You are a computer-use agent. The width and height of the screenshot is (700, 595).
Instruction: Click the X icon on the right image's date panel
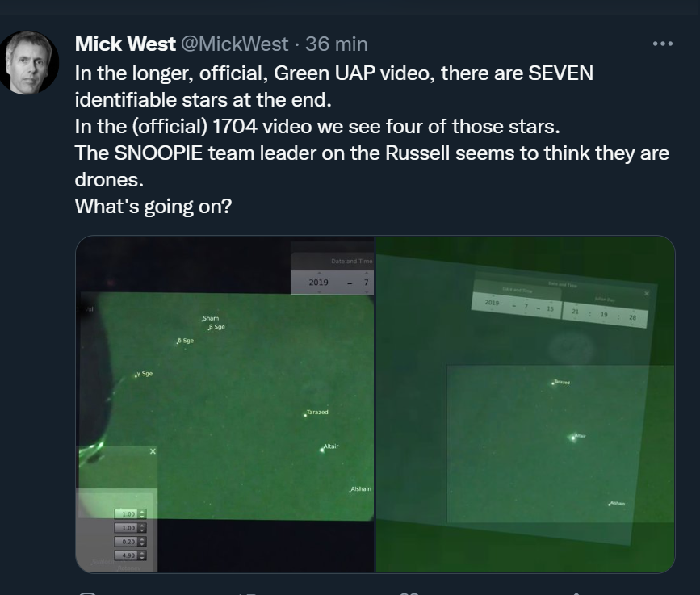tap(647, 293)
